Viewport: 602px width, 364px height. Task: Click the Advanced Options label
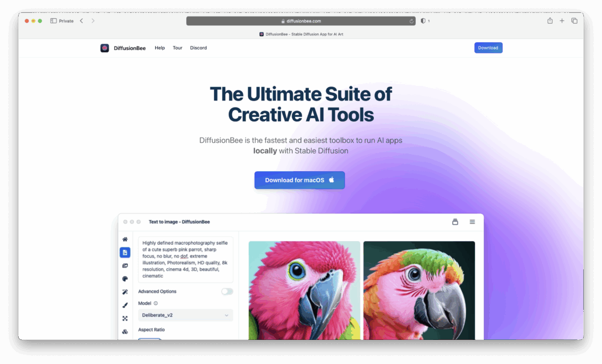click(x=157, y=292)
